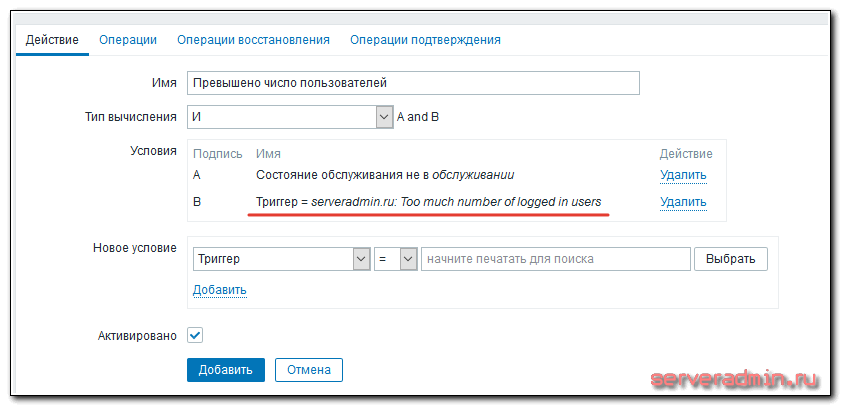Open the Операции восстановления tab
Viewport: 842px width, 407px height.
[253, 40]
